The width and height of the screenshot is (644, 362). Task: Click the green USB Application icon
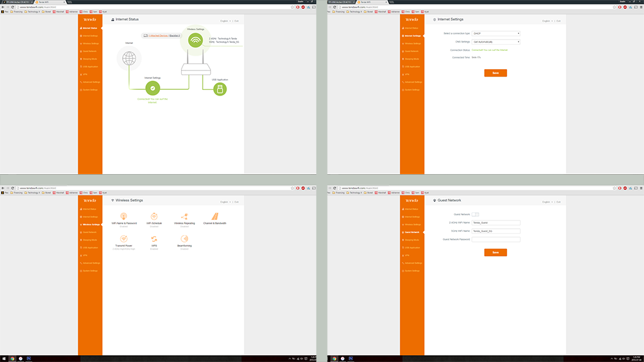(219, 90)
